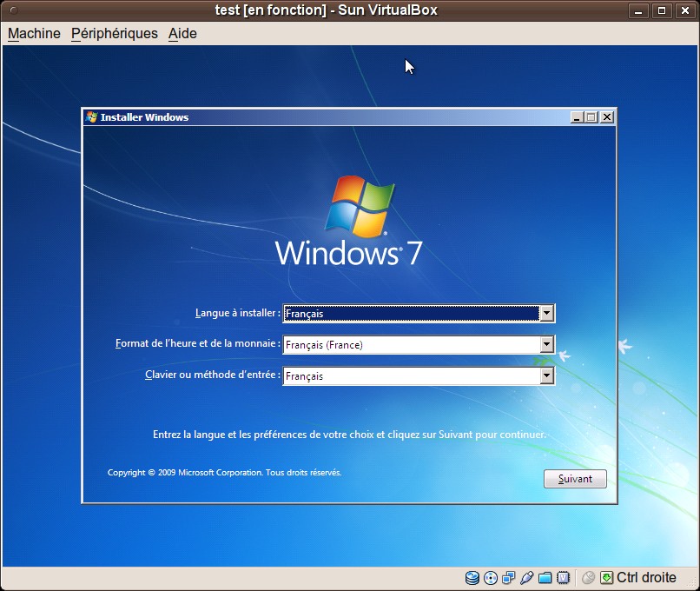Viewport: 700px width, 591px height.
Task: Click the green keyboard capture arrow icon
Action: [x=606, y=578]
